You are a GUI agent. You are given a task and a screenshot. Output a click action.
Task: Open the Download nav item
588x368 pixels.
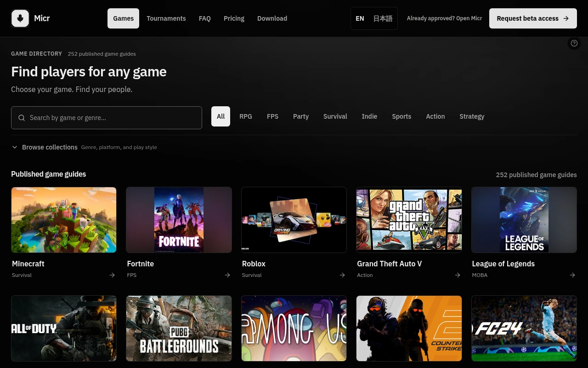[x=272, y=18]
